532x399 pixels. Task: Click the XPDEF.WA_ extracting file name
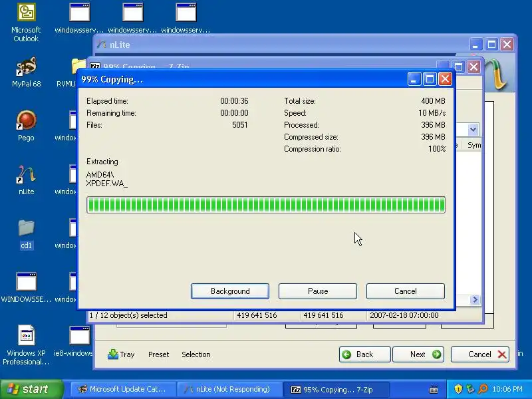click(107, 184)
